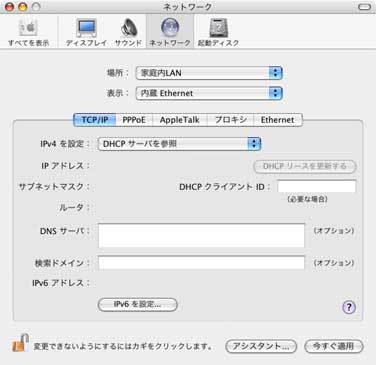
Task: Focus the DNS サーバ text field
Action: [201, 235]
